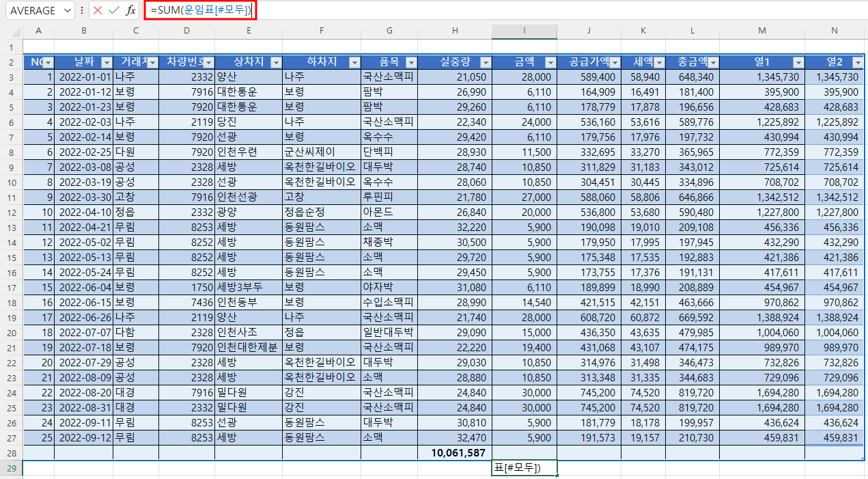Screen dimensions: 868x479
Task: Click date cell 2022-09-12
Action: click(84, 438)
